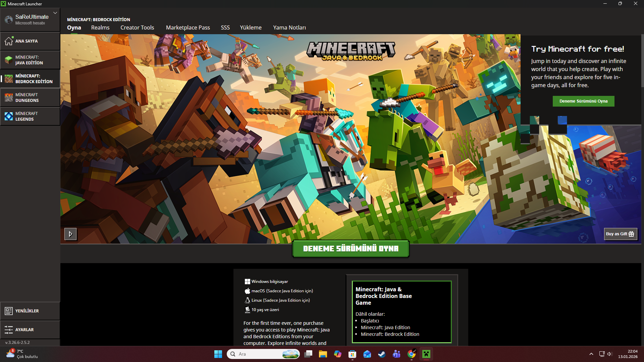This screenshot has width=644, height=362.
Task: Open Minecraft: Java Edition in sidebar
Action: (30, 60)
